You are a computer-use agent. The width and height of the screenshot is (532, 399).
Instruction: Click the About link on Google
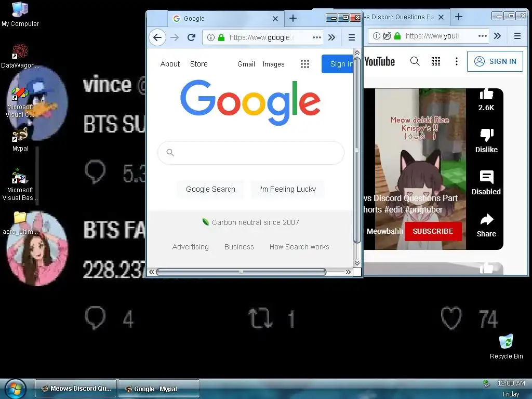(x=170, y=64)
